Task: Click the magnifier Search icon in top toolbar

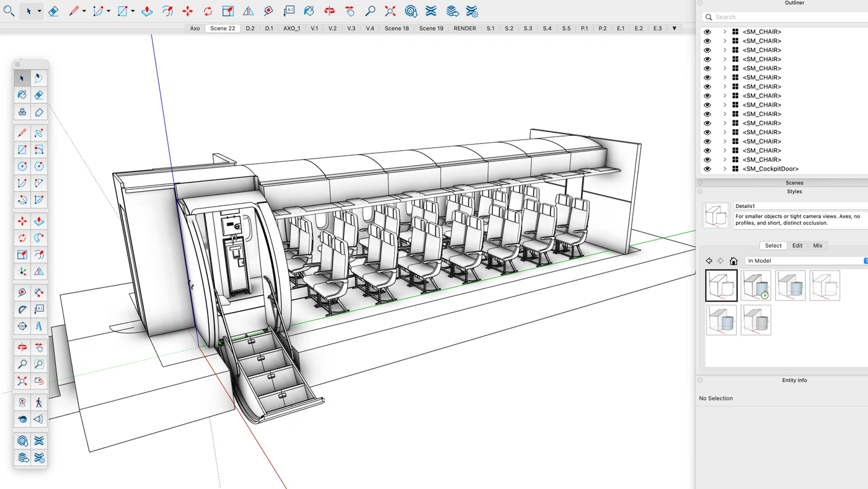Action: [x=9, y=11]
